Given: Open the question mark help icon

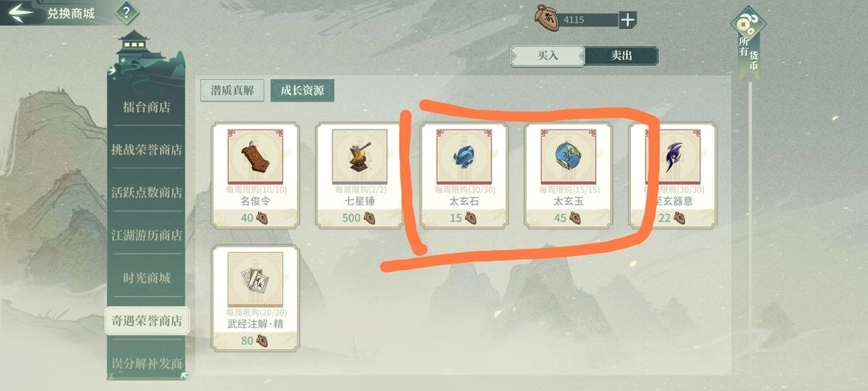Looking at the screenshot, I should pos(127,13).
